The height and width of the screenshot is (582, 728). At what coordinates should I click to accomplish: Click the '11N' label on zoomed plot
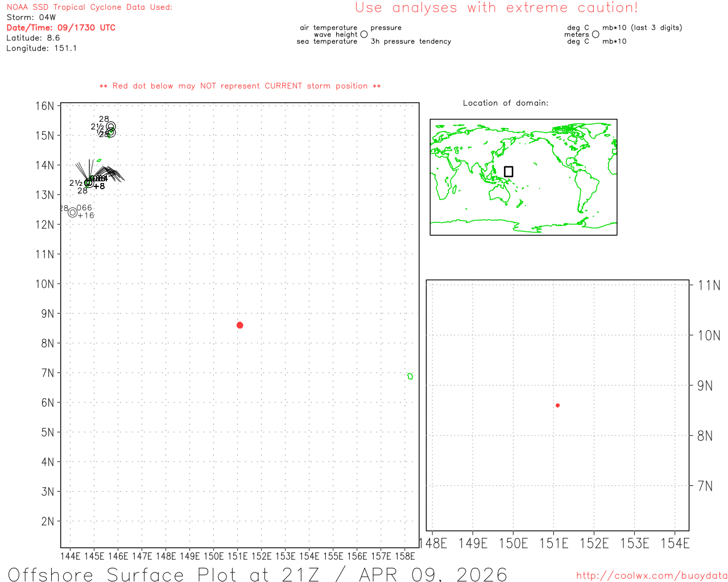[709, 285]
